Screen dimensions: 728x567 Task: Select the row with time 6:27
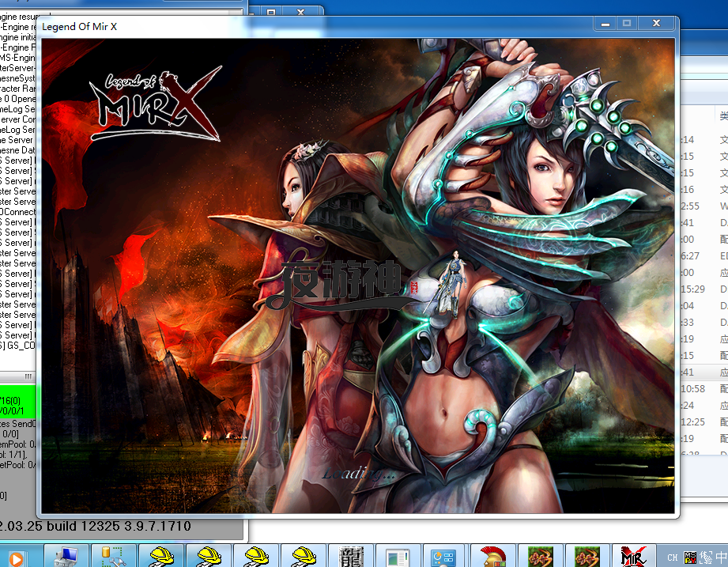coord(703,256)
